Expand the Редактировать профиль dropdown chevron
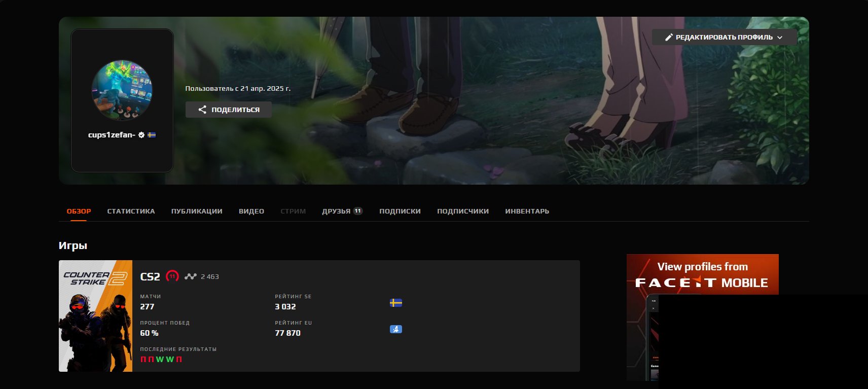 coord(780,38)
